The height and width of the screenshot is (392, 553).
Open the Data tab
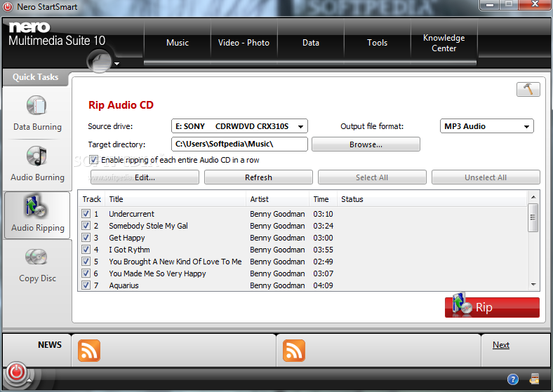[x=311, y=43]
